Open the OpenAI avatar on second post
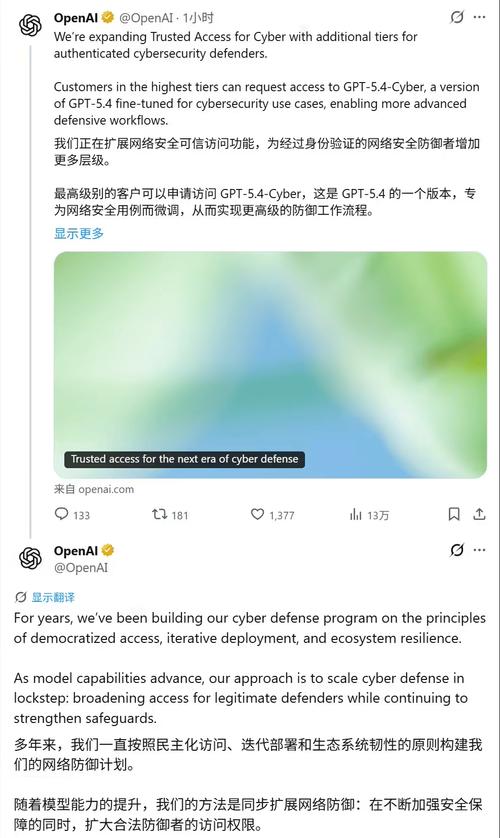Image resolution: width=500 pixels, height=838 pixels. coord(30,557)
